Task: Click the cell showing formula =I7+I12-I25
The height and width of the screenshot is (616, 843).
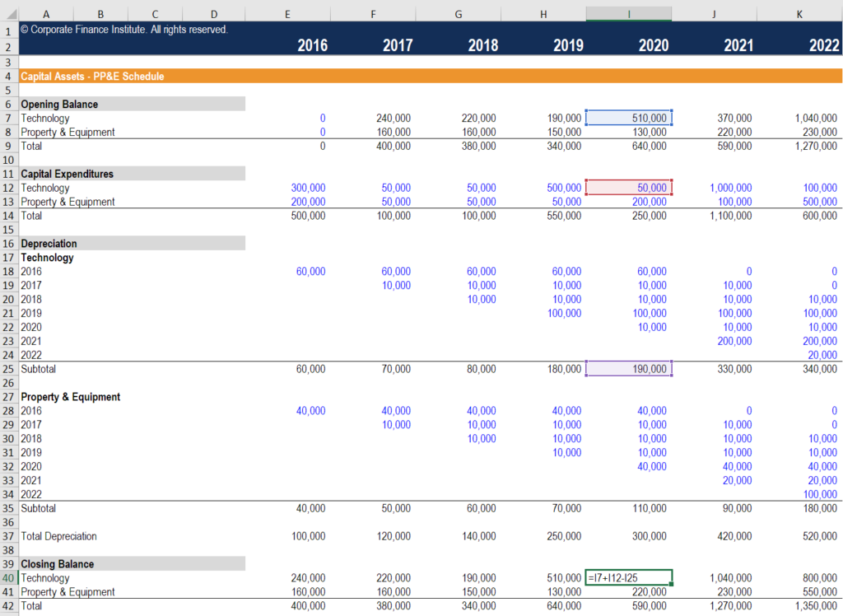Action: click(x=628, y=576)
